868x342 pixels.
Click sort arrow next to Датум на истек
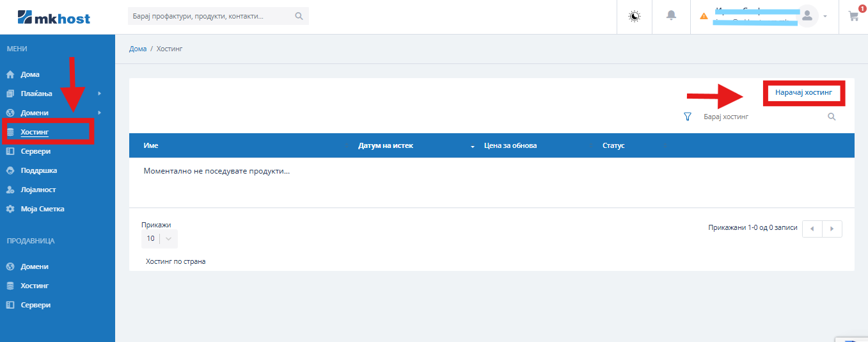(473, 147)
